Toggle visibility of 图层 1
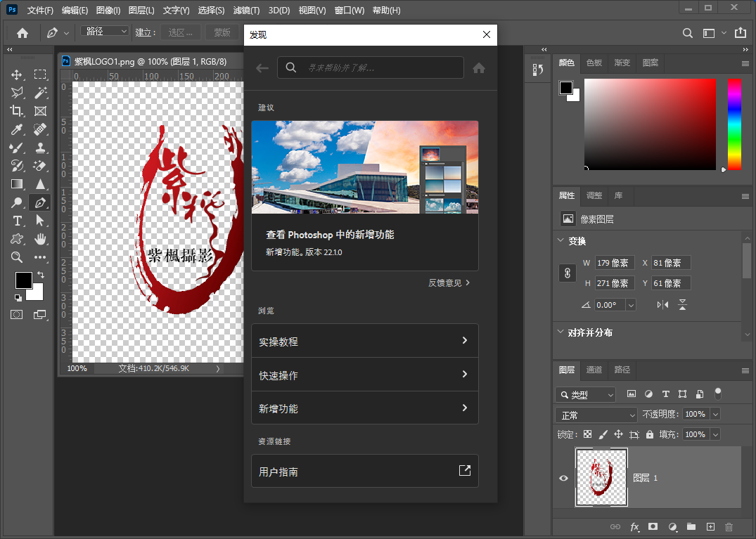Viewport: 756px width, 539px height. pyautogui.click(x=563, y=479)
